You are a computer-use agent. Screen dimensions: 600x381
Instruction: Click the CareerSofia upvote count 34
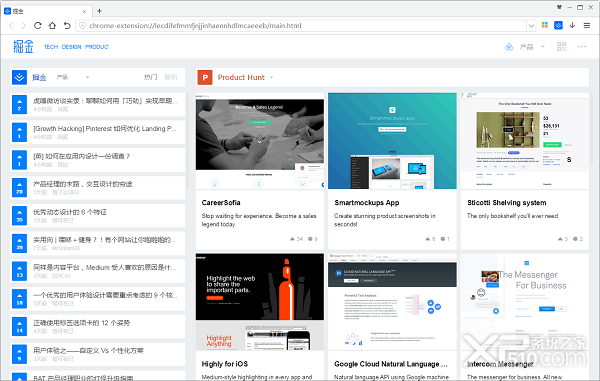[x=296, y=239]
